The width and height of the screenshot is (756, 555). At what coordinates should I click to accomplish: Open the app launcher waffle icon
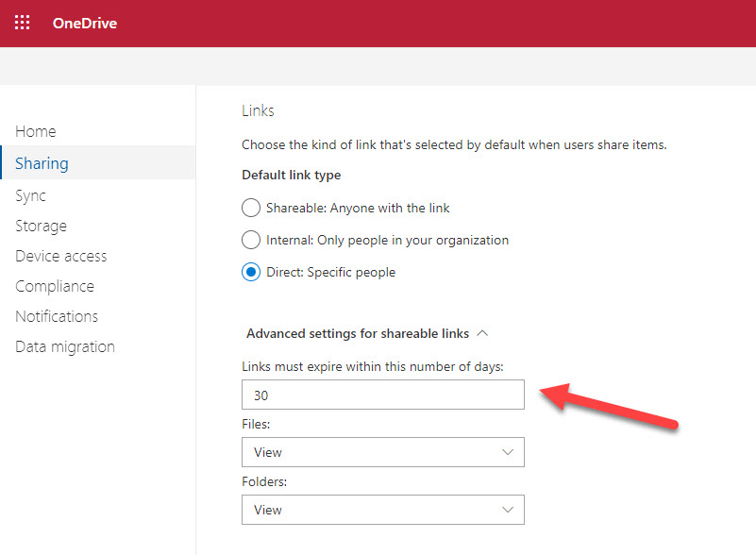[x=23, y=23]
